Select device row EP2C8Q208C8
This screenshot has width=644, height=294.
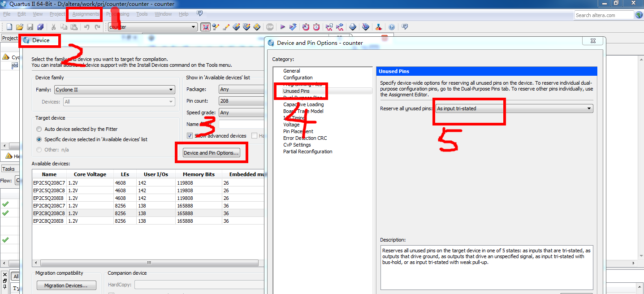coord(148,213)
